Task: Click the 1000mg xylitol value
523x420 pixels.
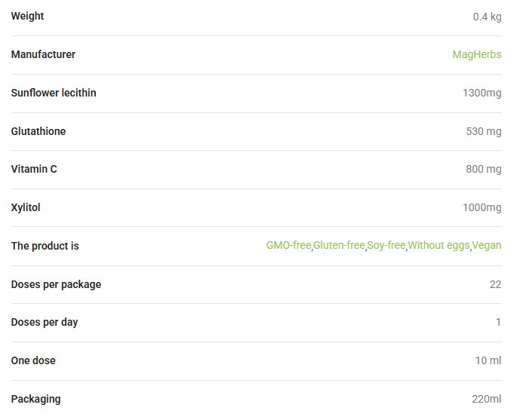Action: pyautogui.click(x=481, y=208)
